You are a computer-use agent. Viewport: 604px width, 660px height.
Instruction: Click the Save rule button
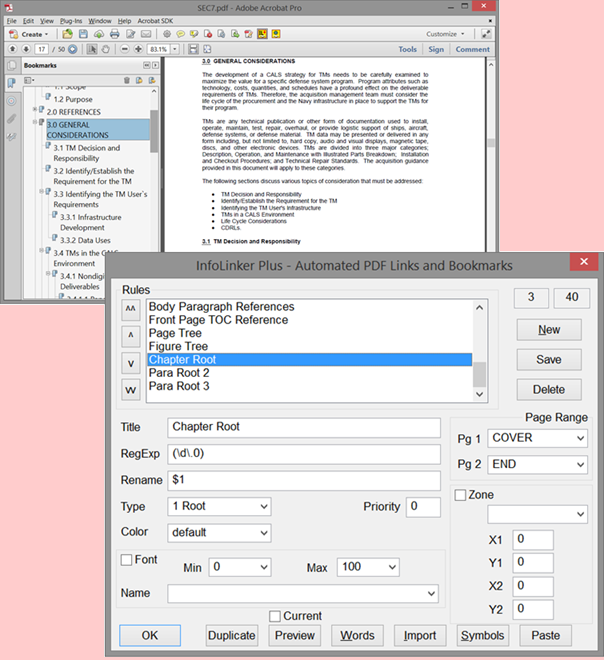click(549, 359)
